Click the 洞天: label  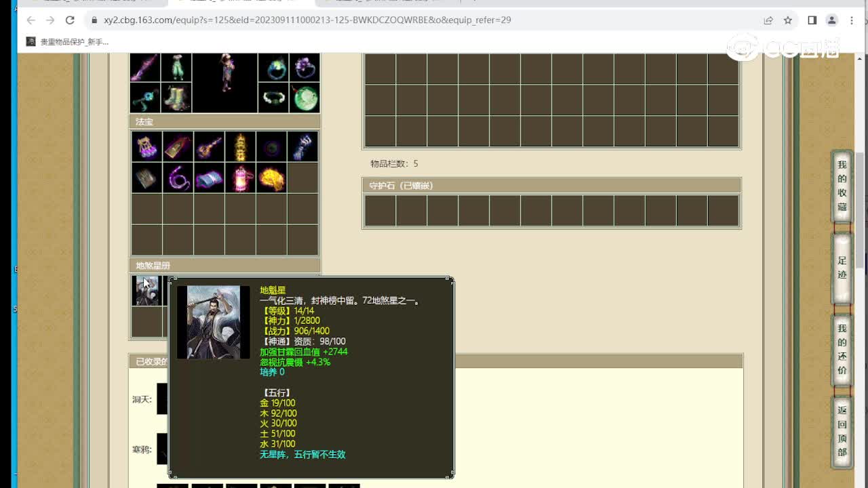tap(142, 399)
